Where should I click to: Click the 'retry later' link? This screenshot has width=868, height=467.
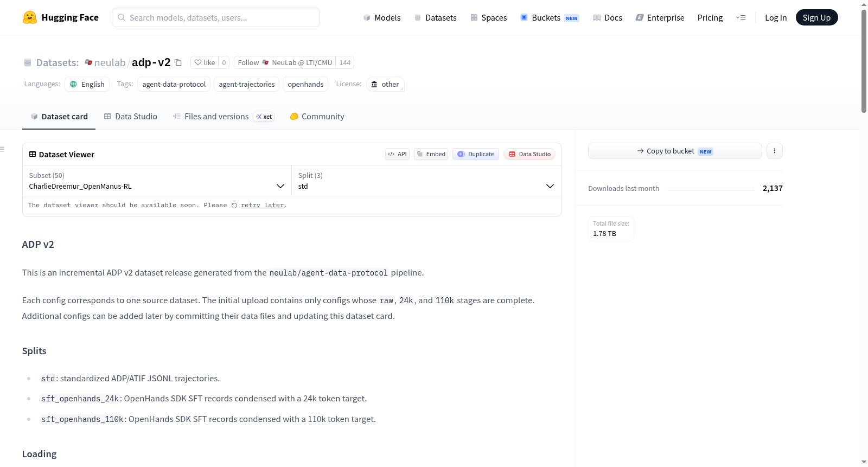(263, 206)
